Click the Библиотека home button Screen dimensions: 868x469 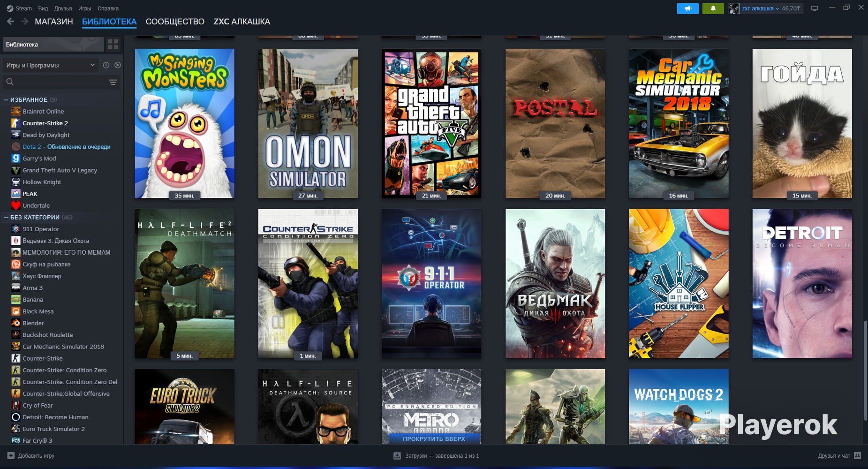[x=53, y=45]
